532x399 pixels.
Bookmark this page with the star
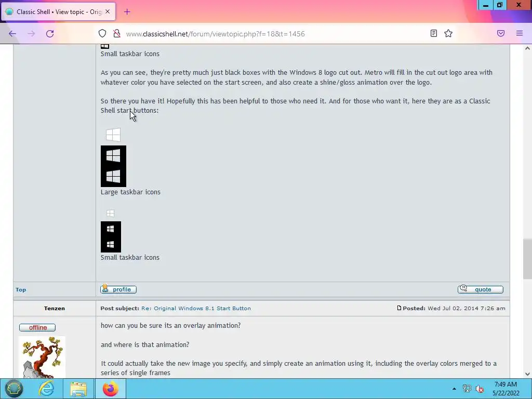coord(448,33)
